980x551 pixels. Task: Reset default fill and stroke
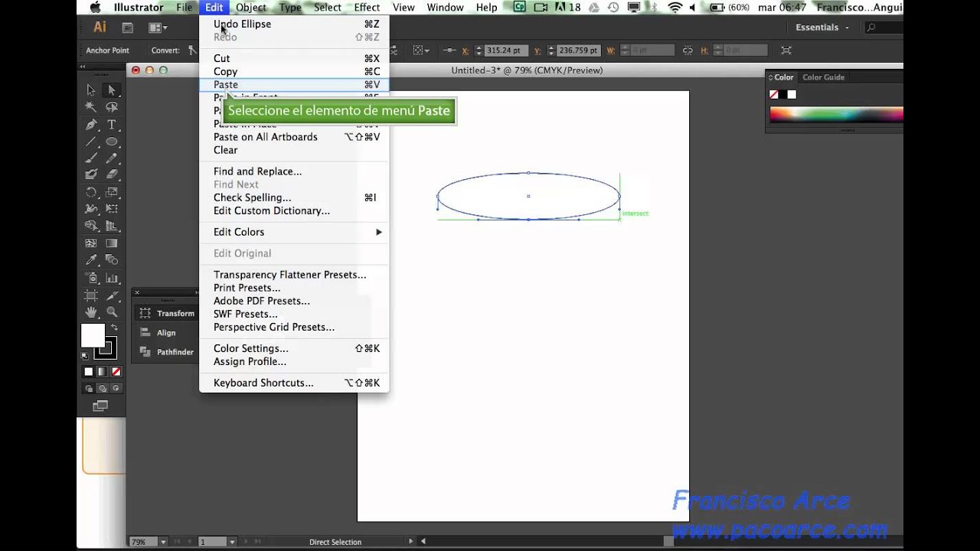86,355
